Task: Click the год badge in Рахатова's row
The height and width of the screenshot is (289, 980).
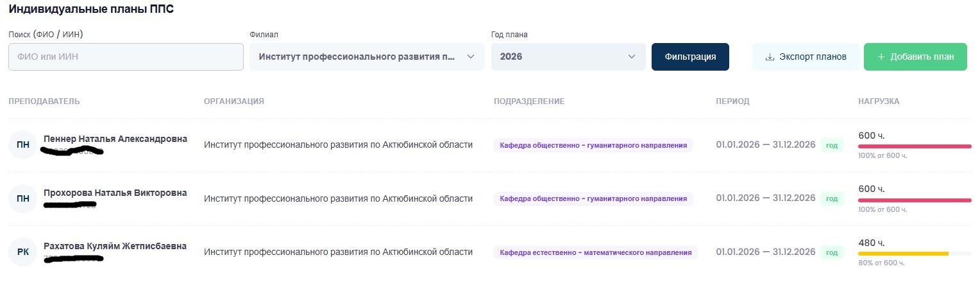Action: (x=832, y=252)
